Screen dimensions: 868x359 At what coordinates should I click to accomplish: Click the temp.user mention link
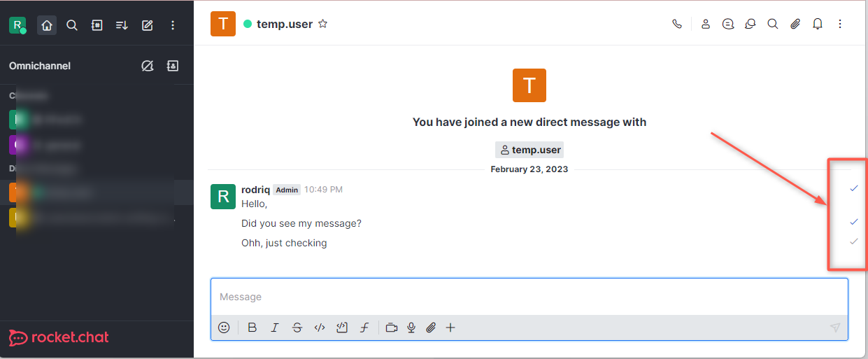pos(529,150)
